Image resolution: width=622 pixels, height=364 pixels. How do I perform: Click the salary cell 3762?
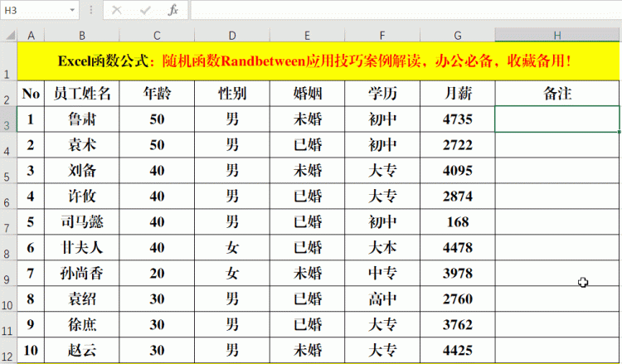pyautogui.click(x=457, y=324)
